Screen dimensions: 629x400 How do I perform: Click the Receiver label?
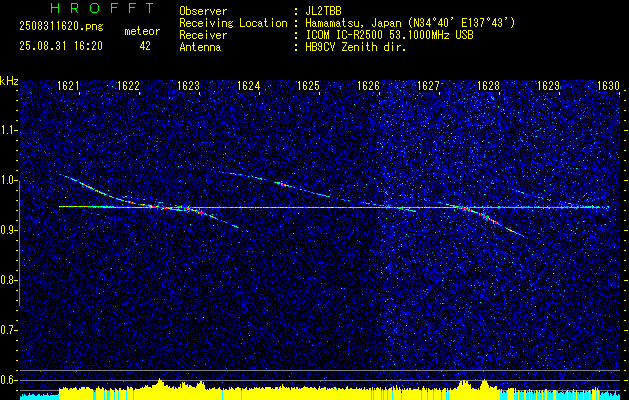[203, 35]
